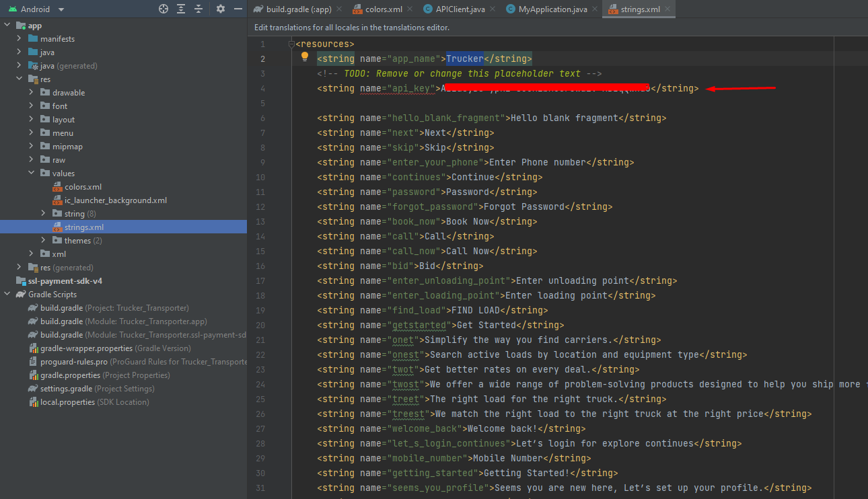Click the yellow lightbulb quick-fix icon
This screenshot has height=499, width=868.
[x=304, y=57]
